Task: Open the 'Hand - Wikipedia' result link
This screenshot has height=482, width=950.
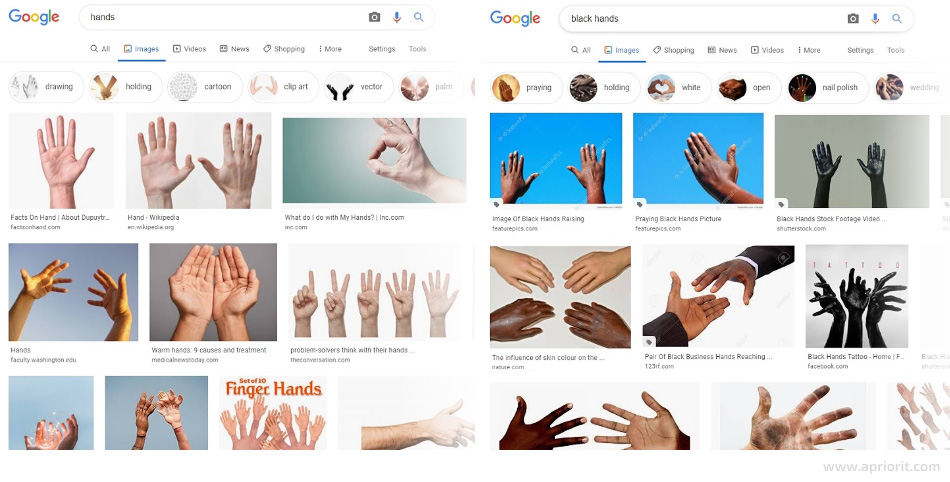Action: [153, 217]
